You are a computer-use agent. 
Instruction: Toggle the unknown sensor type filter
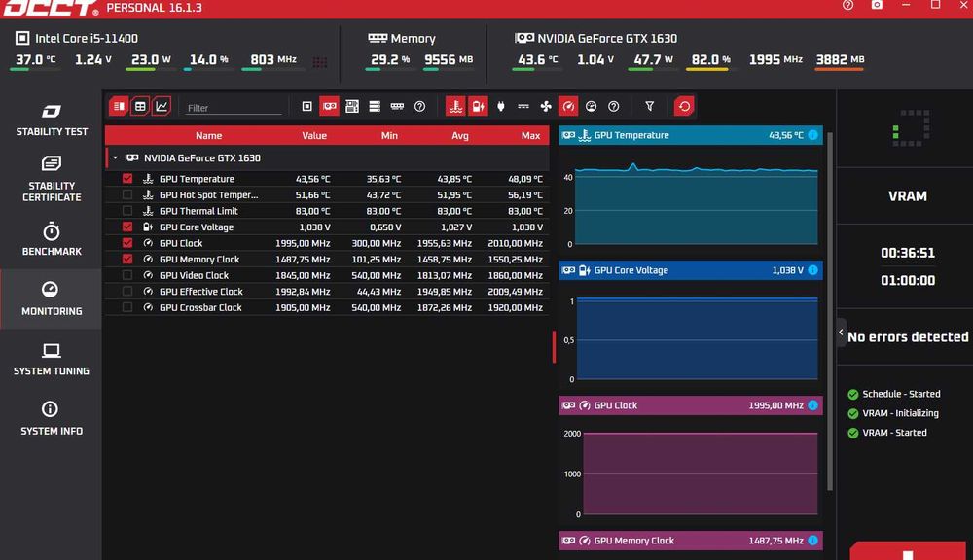coord(614,107)
